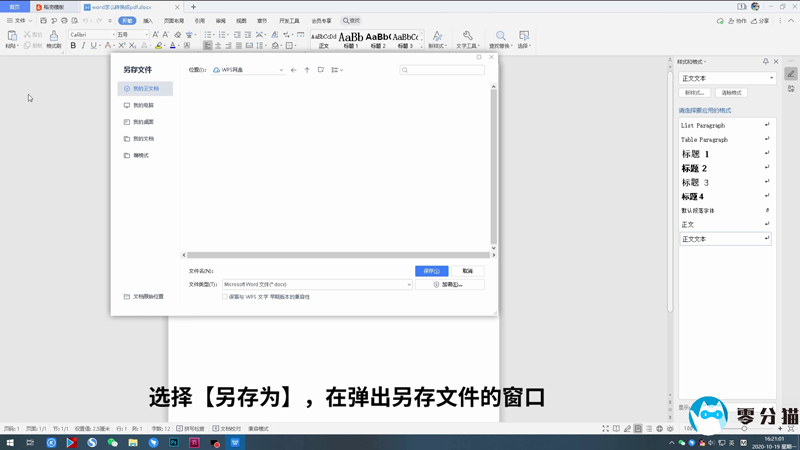The image size is (800, 450).
Task: Click the font color A icon
Action: click(172, 46)
